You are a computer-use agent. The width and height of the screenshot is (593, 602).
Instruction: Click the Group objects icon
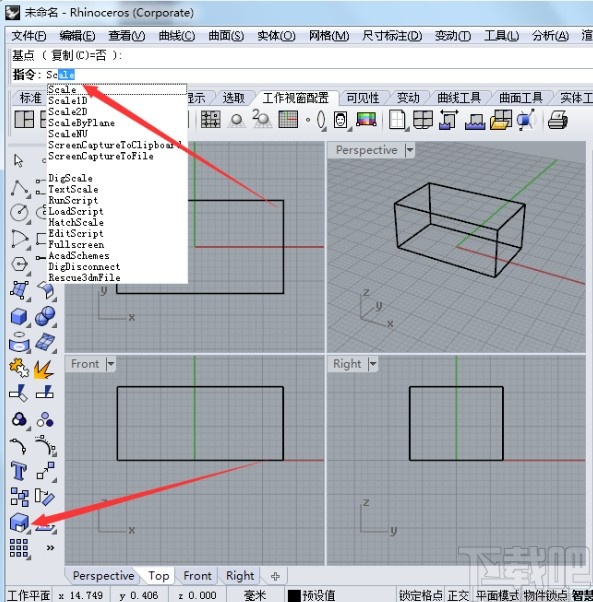19,419
